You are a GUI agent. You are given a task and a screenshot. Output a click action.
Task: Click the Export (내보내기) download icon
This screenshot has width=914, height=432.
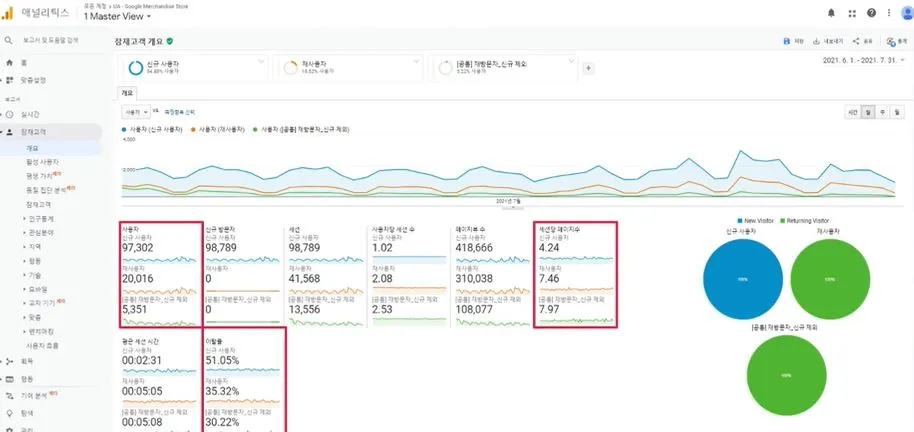pos(817,41)
